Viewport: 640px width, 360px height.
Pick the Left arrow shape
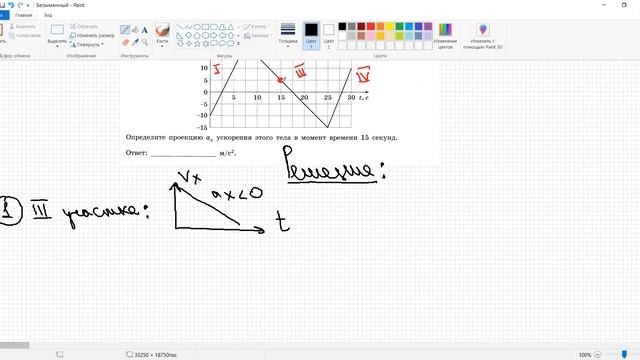[222, 36]
